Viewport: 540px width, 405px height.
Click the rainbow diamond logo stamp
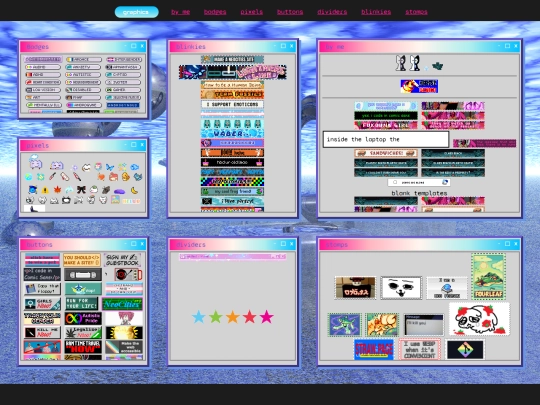coord(465,350)
